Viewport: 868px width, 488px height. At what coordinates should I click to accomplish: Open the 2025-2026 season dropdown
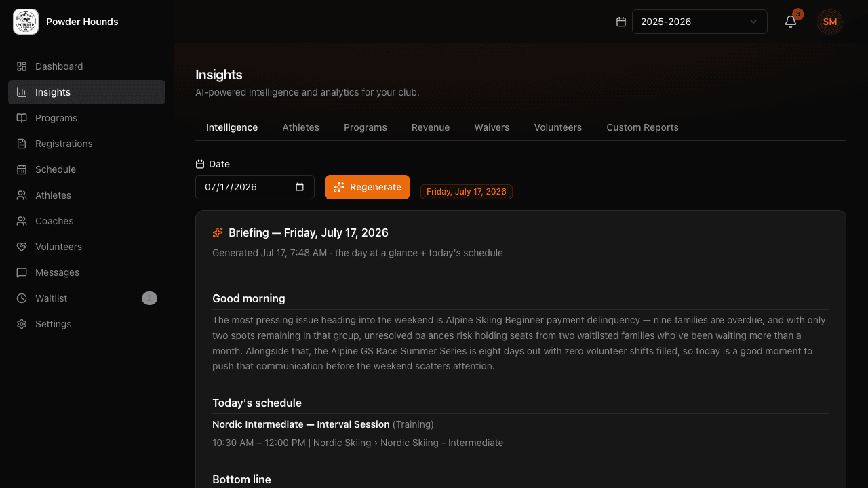coord(700,22)
